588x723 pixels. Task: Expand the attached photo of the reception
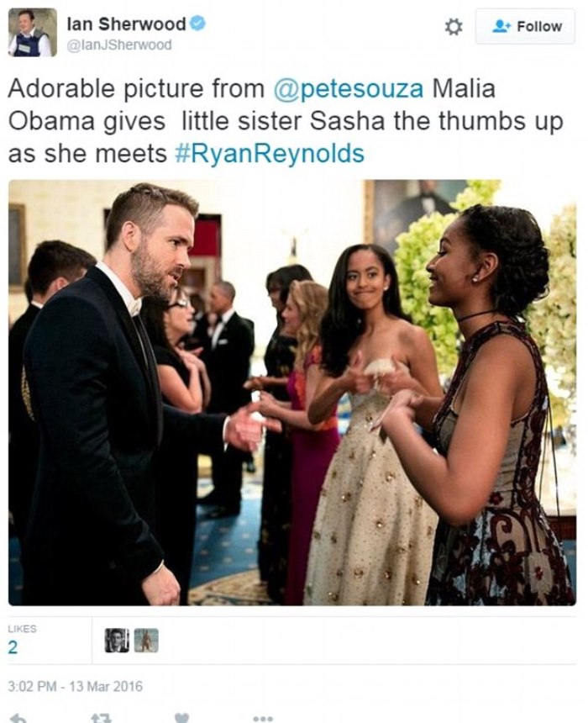[292, 393]
